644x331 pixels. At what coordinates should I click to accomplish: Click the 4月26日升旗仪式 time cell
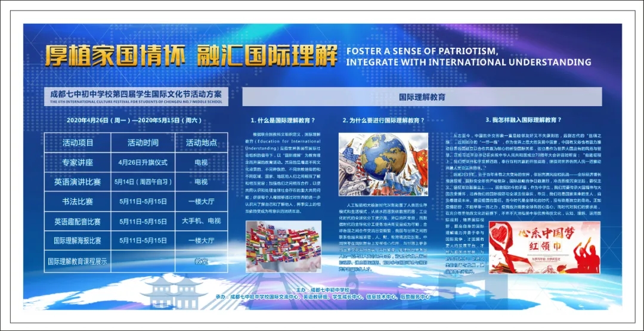coord(143,162)
